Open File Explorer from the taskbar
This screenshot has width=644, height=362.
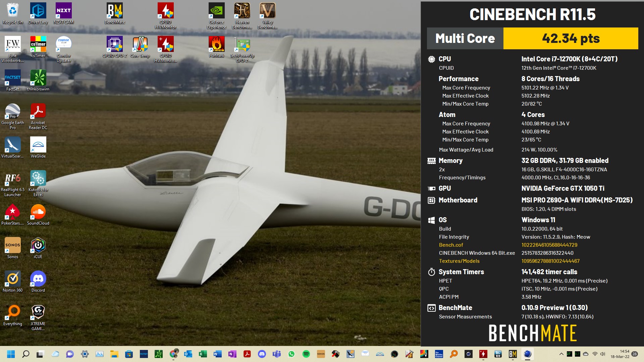click(x=114, y=354)
